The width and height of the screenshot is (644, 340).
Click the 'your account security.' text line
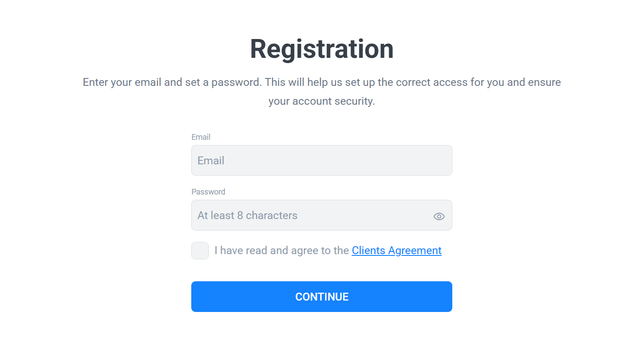322,101
